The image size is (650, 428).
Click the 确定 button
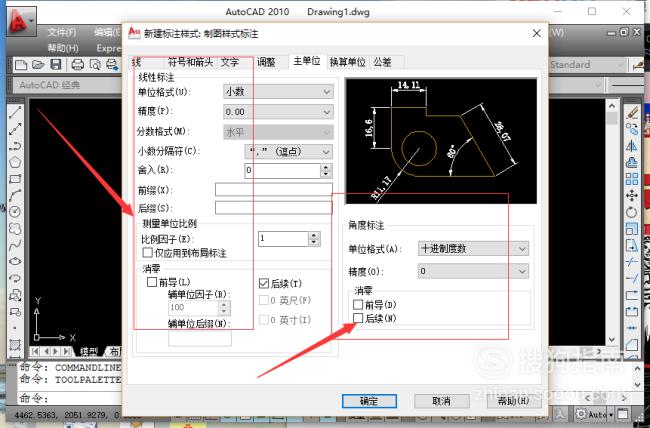coord(369,401)
